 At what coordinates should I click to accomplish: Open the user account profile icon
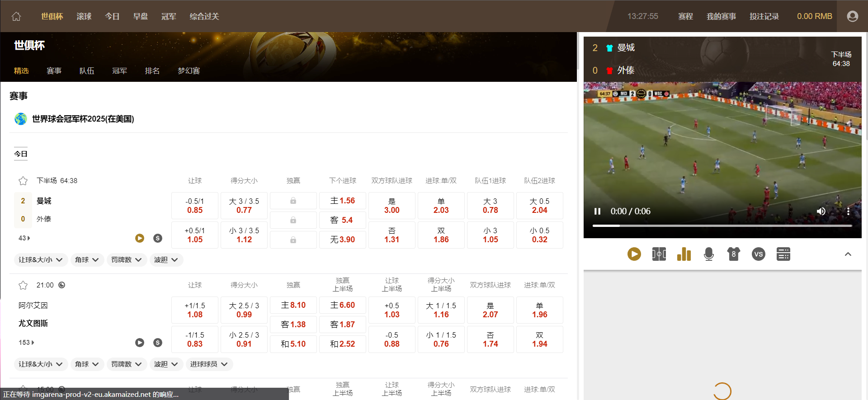[852, 16]
